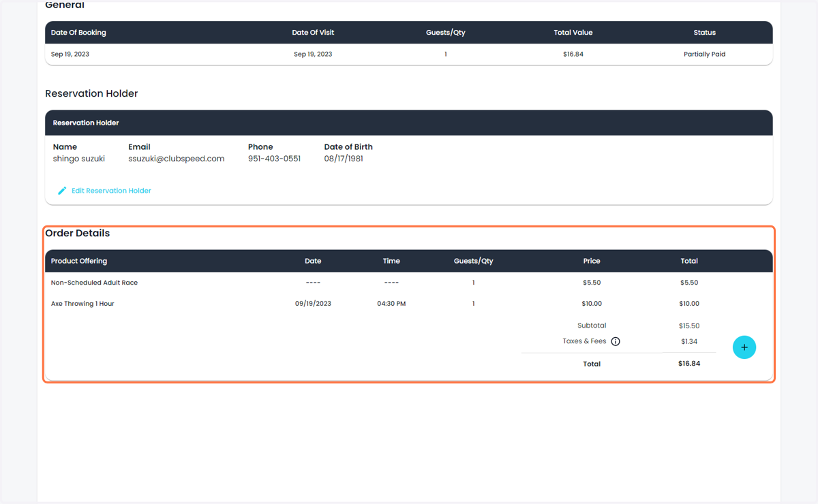This screenshot has width=818, height=504.
Task: Click the bold $16.84 order total
Action: (689, 364)
